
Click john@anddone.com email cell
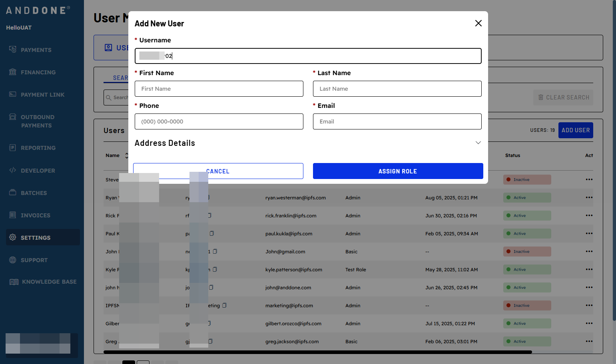coord(288,288)
